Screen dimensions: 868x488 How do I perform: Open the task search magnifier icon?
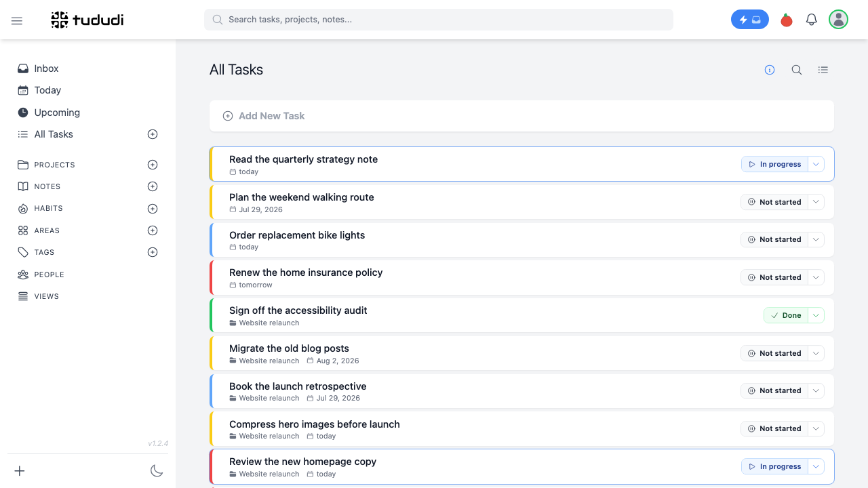(x=797, y=70)
